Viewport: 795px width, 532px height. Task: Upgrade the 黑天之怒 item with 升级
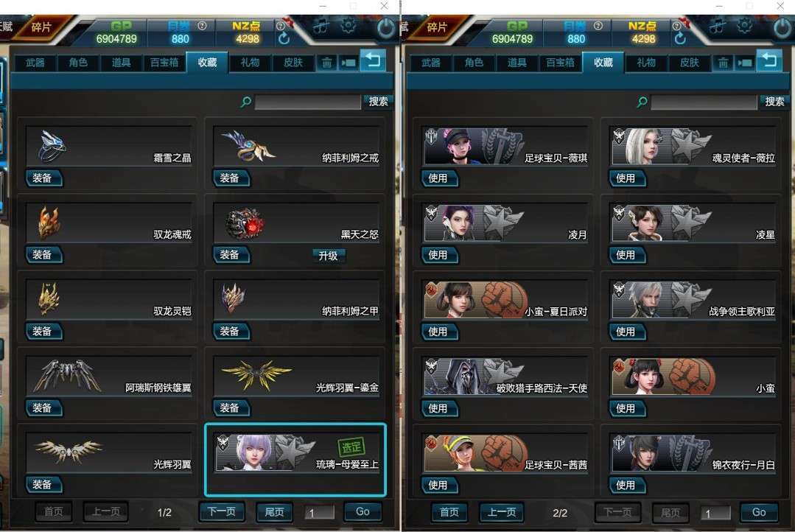(328, 256)
